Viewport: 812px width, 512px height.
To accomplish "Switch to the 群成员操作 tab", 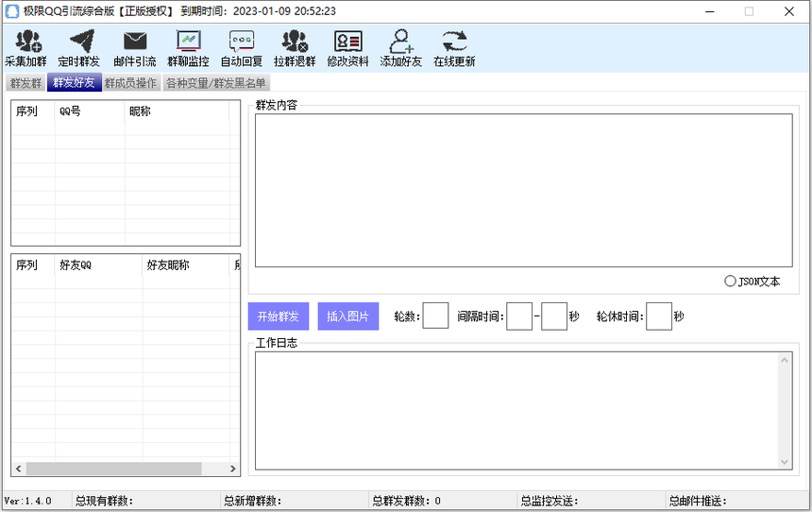I will pos(130,83).
